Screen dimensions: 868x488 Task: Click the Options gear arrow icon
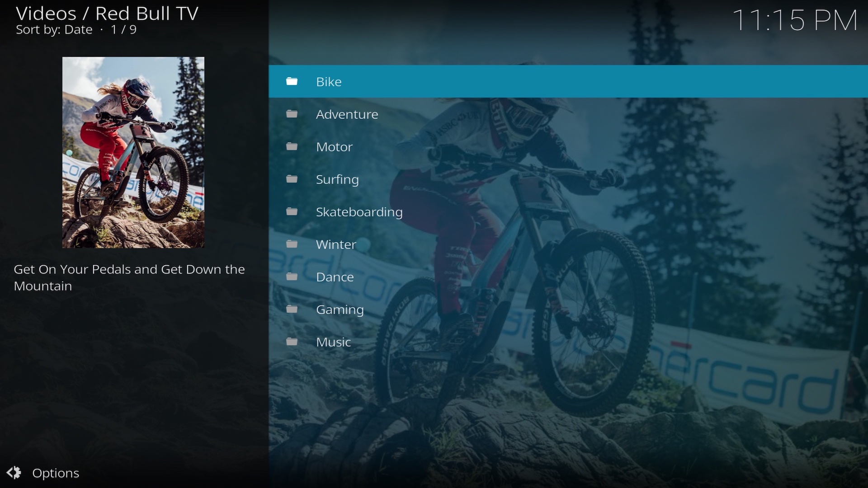tap(14, 473)
